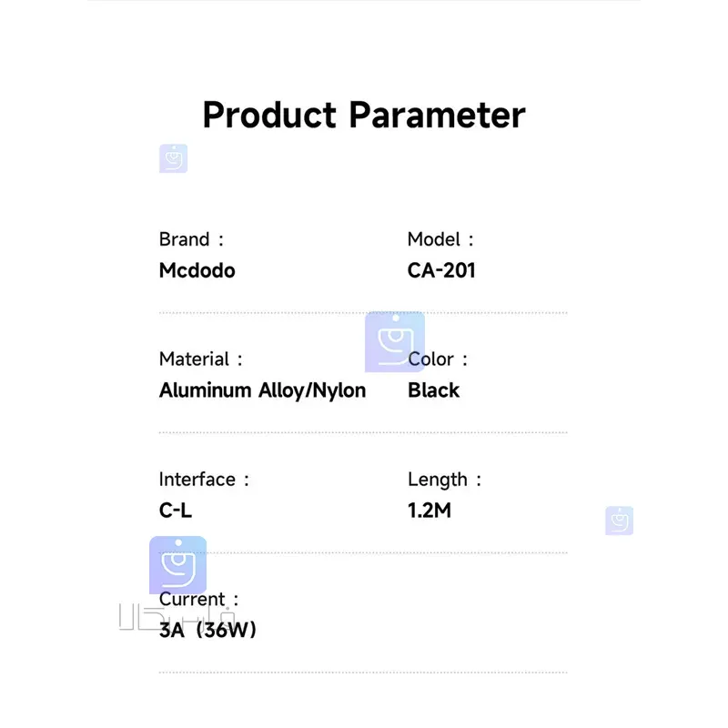Select the Black color value
This screenshot has width=728, height=728.
(x=433, y=390)
